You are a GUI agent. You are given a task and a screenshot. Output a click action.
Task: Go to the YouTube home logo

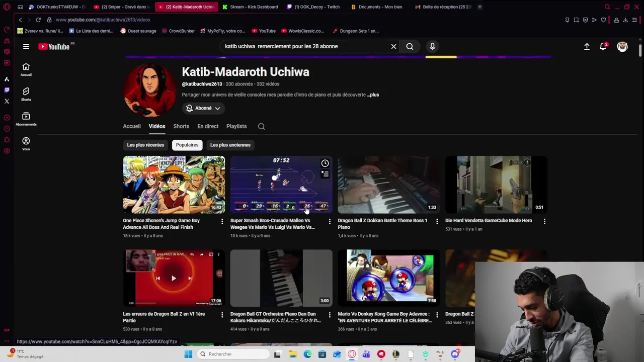pyautogui.click(x=54, y=47)
